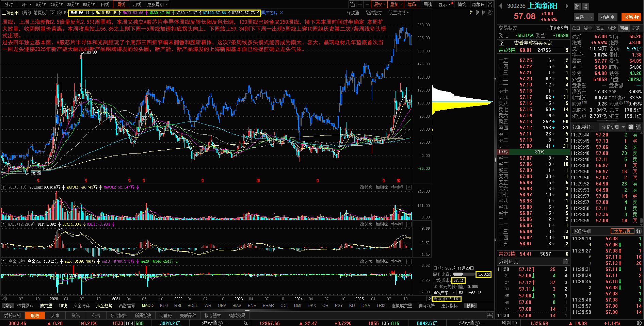Image resolution: width=644 pixels, height=326 pixels.
Task: Click 改参数 in VOL panel
Action: tap(366, 188)
